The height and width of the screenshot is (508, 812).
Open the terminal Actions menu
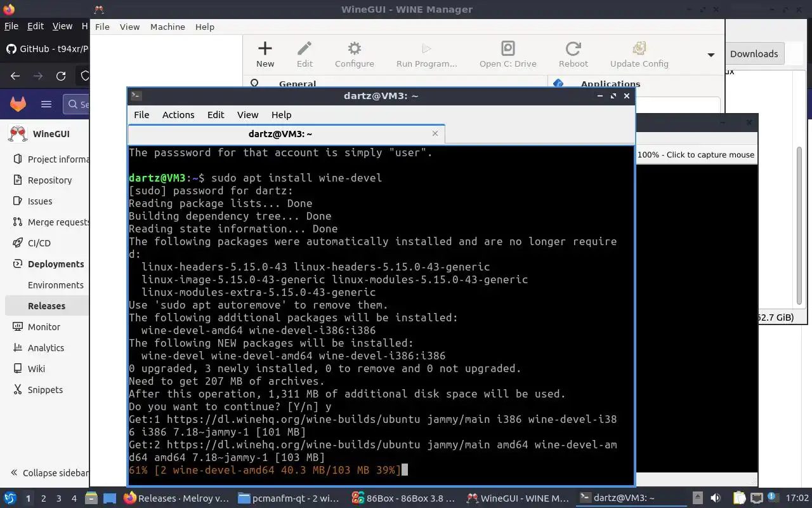(178, 114)
